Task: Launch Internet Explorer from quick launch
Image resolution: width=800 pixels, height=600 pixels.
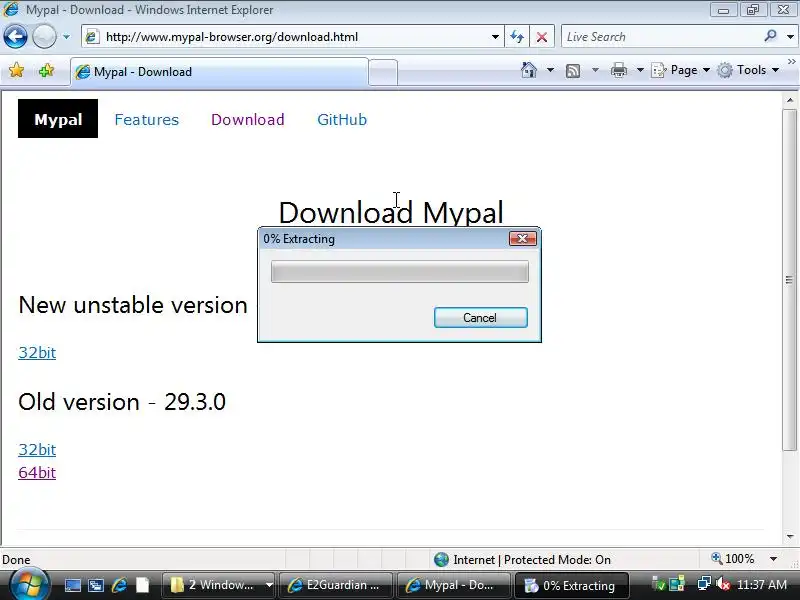Action: pos(119,585)
